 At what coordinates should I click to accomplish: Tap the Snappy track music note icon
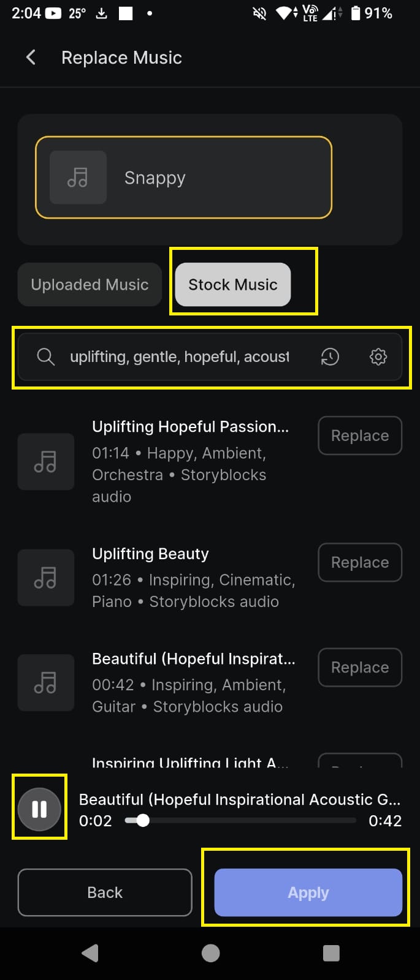point(78,178)
